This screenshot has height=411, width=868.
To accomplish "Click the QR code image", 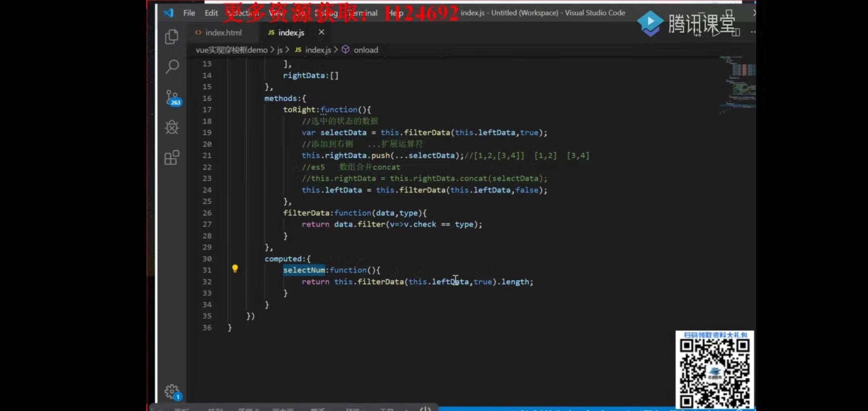I will [x=714, y=373].
